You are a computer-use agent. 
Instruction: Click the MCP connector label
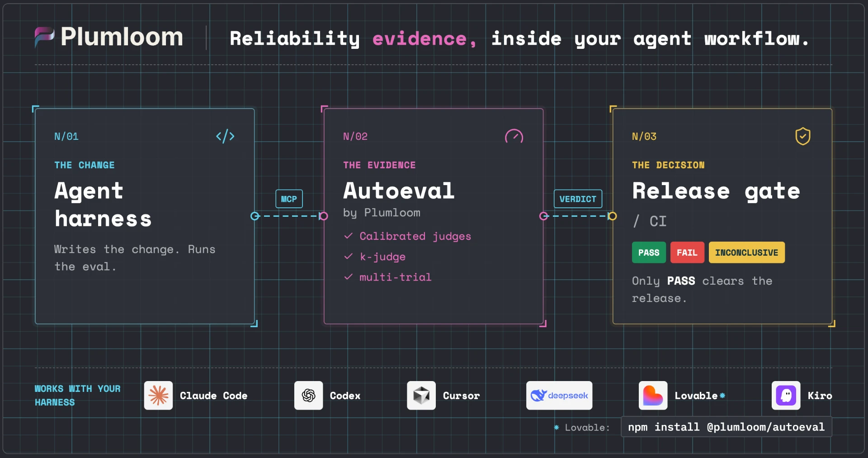tap(289, 199)
